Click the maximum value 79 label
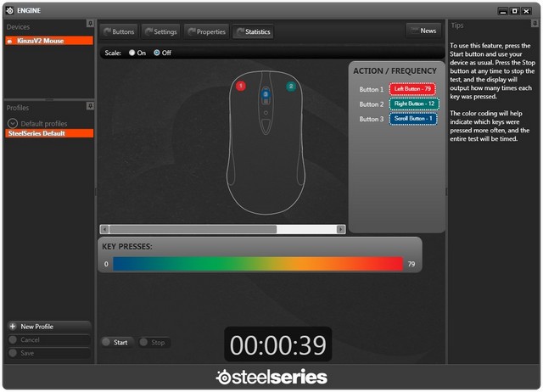 [411, 264]
